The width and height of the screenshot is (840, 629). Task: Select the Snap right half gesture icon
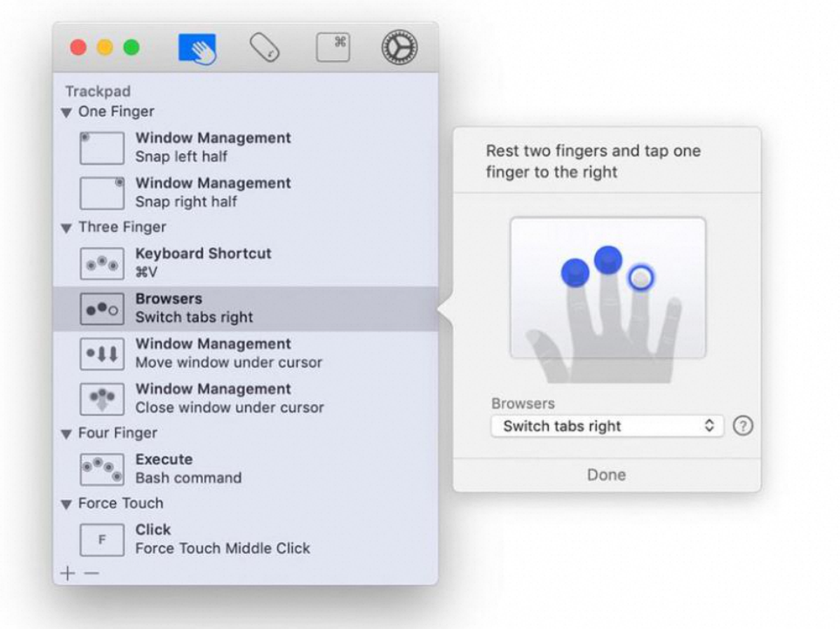pyautogui.click(x=102, y=193)
